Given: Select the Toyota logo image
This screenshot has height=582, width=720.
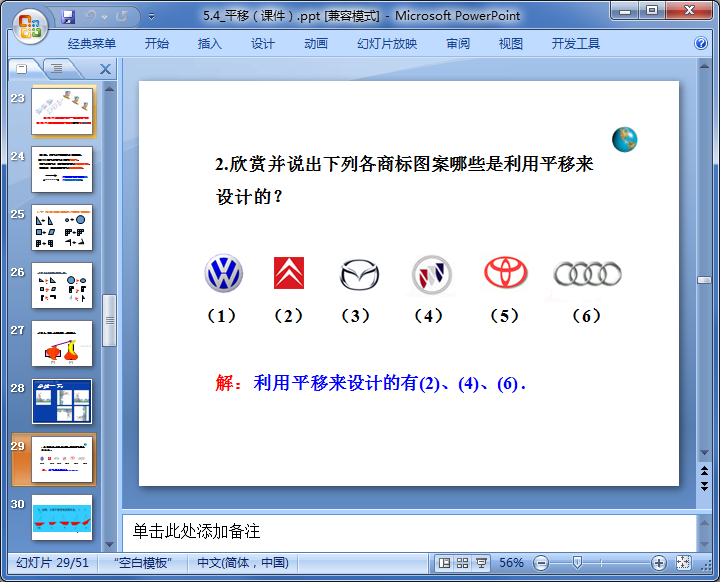Looking at the screenshot, I should point(506,272).
